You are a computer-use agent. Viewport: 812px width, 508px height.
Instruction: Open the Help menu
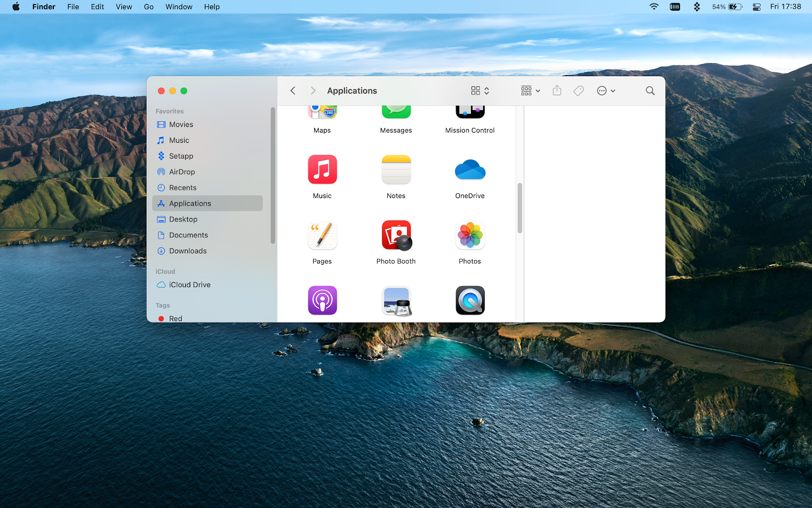click(x=212, y=7)
